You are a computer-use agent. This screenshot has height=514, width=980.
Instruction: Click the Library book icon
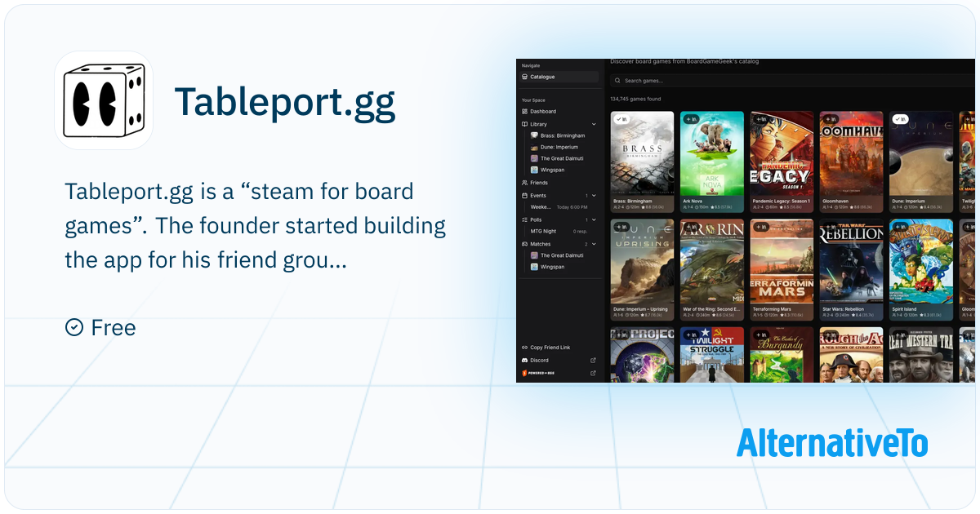click(525, 124)
